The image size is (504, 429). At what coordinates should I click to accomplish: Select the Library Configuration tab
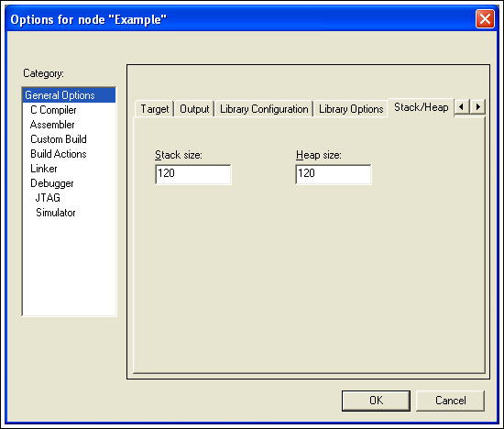[x=264, y=109]
